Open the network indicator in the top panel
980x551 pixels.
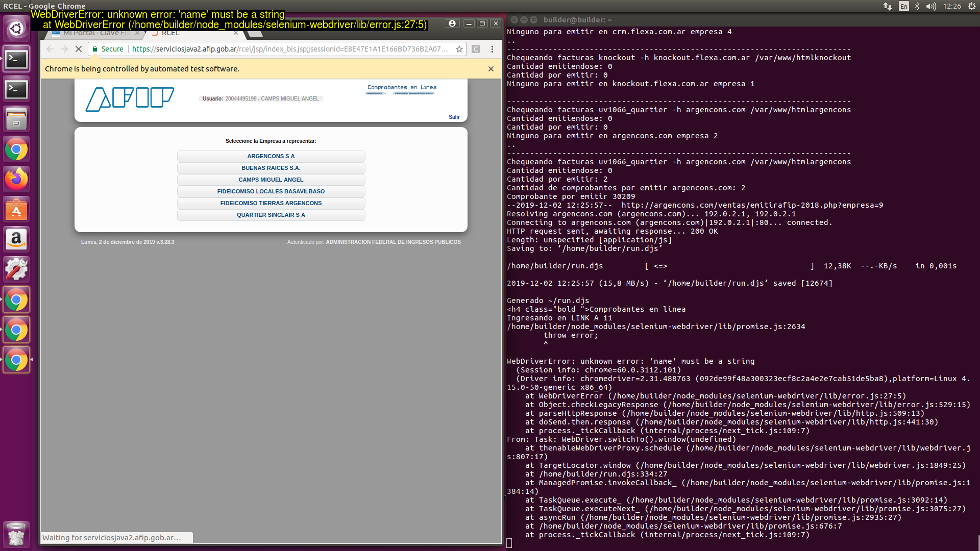(888, 6)
